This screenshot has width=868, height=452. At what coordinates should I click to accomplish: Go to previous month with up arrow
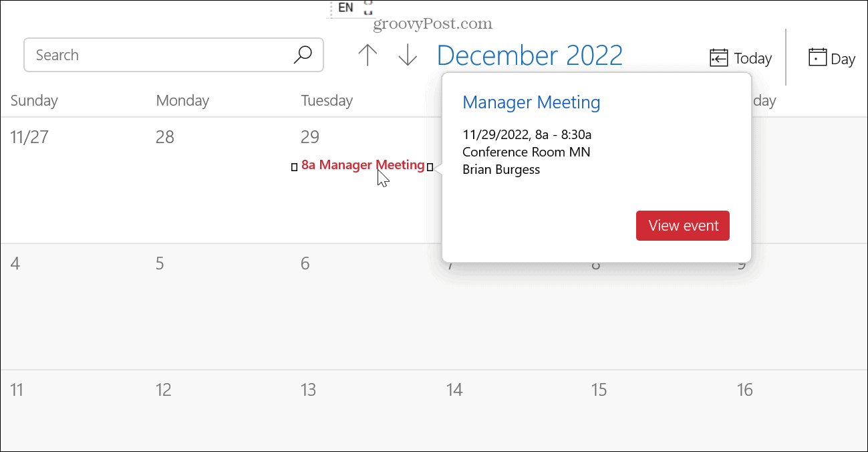click(x=368, y=55)
